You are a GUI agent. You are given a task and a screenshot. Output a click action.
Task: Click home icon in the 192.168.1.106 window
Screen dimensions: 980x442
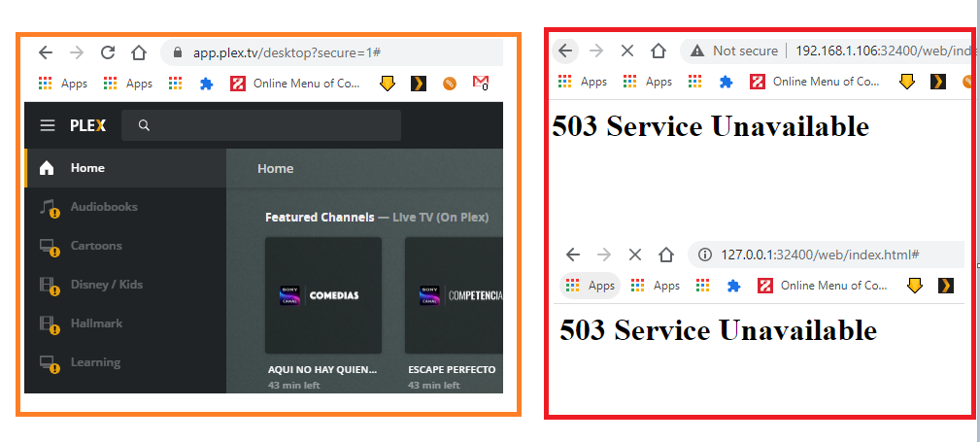[659, 51]
